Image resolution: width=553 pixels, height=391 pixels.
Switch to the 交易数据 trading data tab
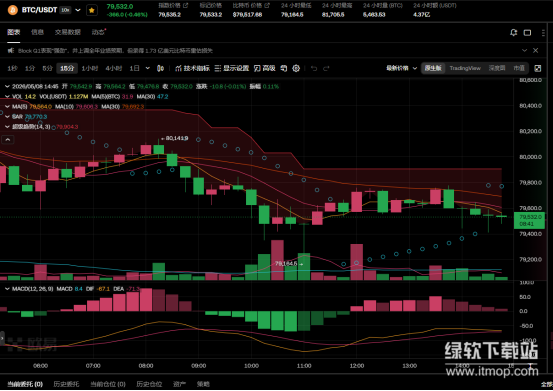pyautogui.click(x=67, y=32)
